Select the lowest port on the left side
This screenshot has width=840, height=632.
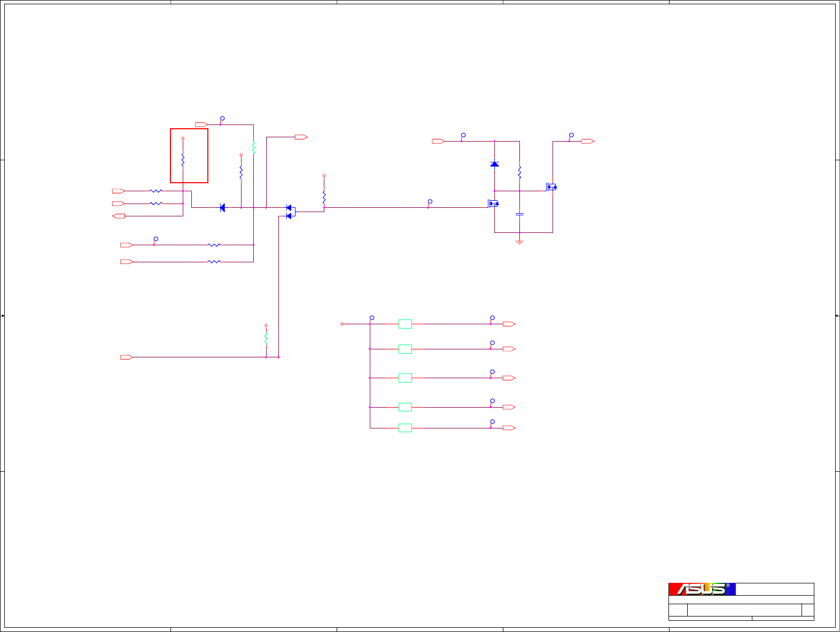coord(127,357)
